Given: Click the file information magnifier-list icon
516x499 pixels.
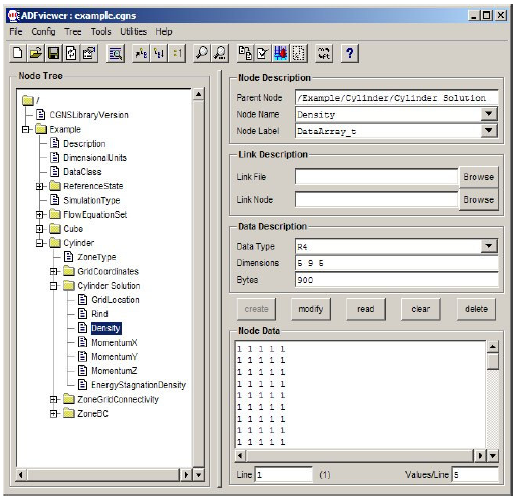Looking at the screenshot, I should tap(116, 53).
